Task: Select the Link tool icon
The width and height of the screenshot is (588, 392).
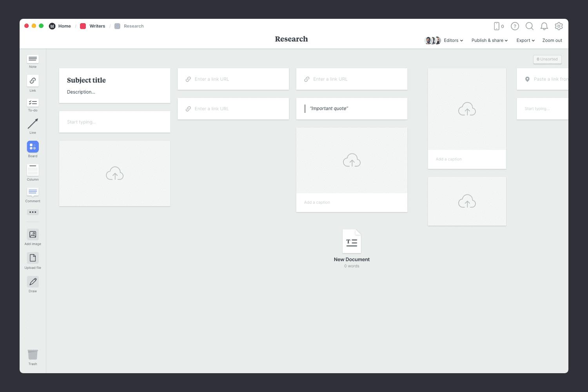Action: (x=33, y=81)
